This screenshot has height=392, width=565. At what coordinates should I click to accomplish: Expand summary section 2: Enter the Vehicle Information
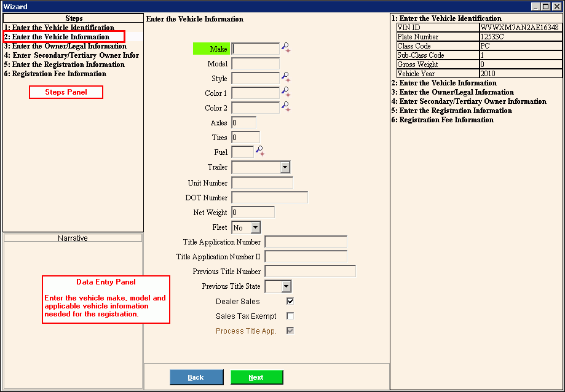(x=444, y=83)
